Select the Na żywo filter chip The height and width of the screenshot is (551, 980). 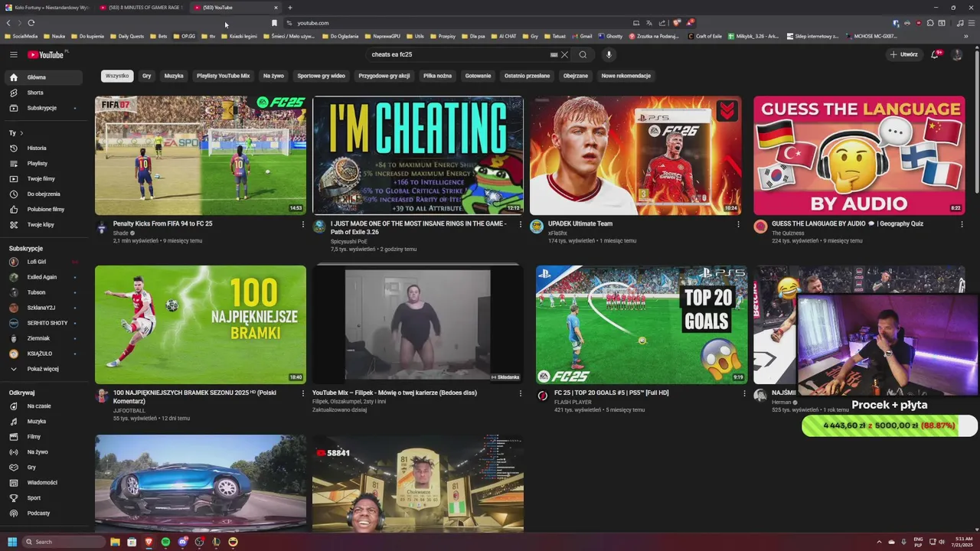[273, 76]
